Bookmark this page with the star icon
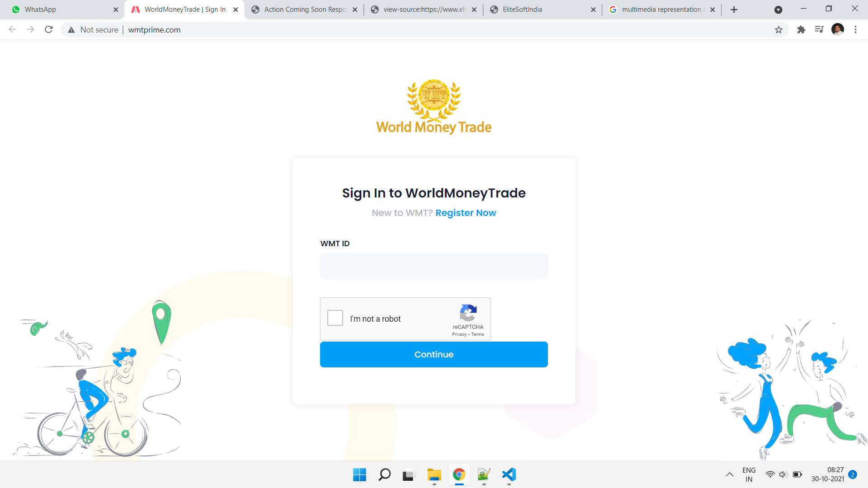The height and width of the screenshot is (488, 868). (778, 30)
